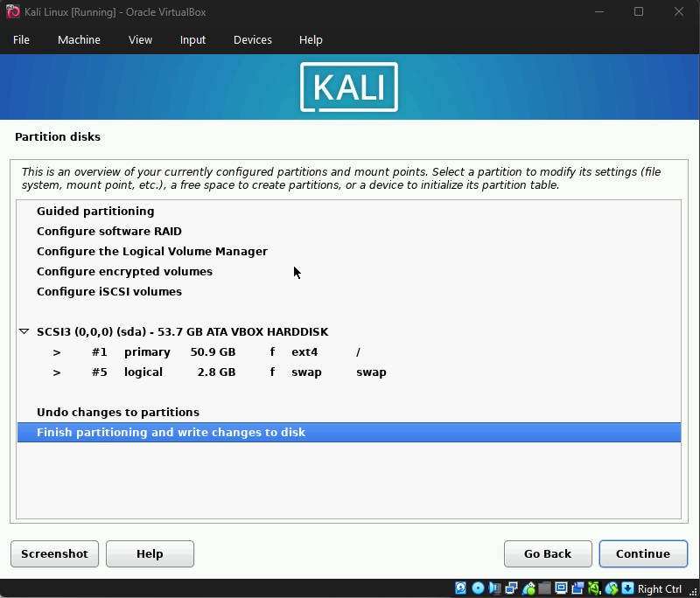Viewport: 700px width, 598px height.
Task: Open the View menu
Action: tap(140, 40)
